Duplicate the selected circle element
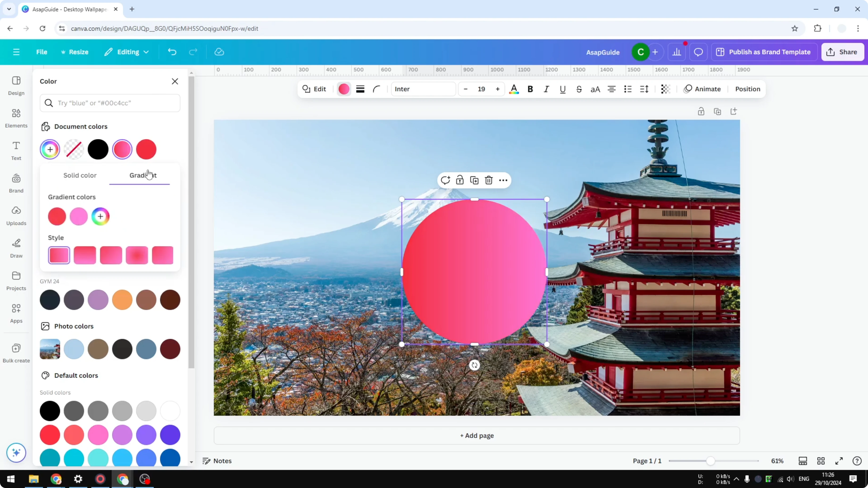The width and height of the screenshot is (868, 488). pyautogui.click(x=474, y=180)
